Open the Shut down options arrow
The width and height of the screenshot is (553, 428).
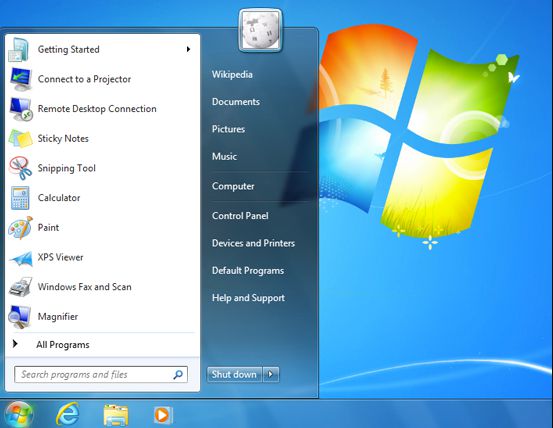[x=271, y=374]
